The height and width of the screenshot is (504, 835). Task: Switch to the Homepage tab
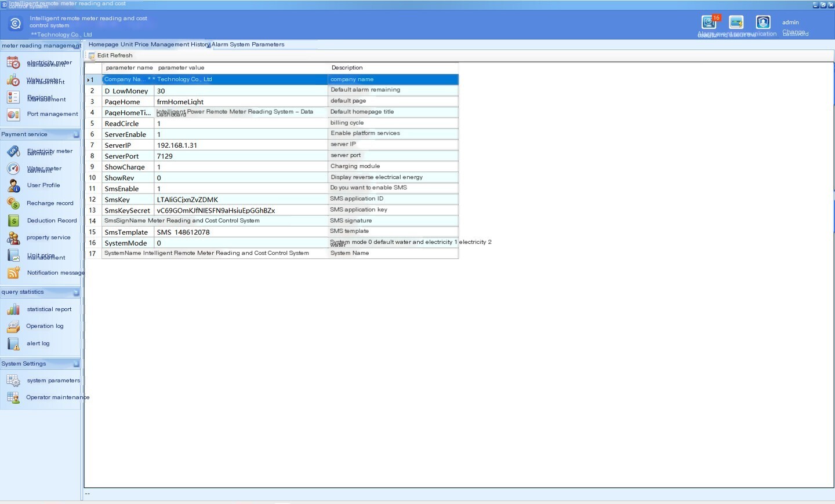tap(103, 45)
